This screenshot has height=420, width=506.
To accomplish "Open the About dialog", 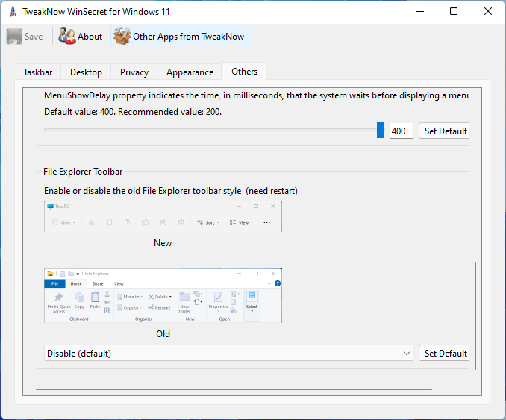I will [81, 36].
